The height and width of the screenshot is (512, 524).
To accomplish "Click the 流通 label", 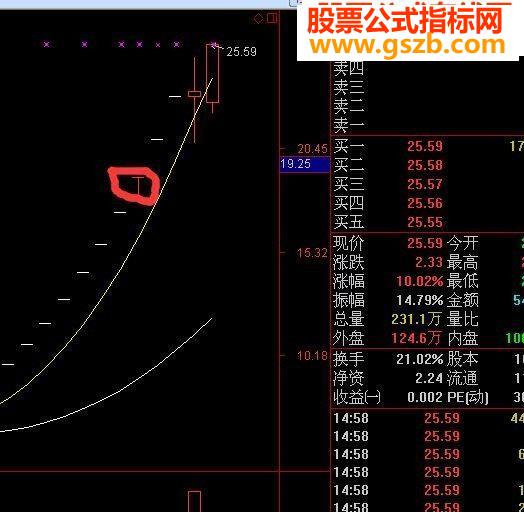I will [x=463, y=378].
